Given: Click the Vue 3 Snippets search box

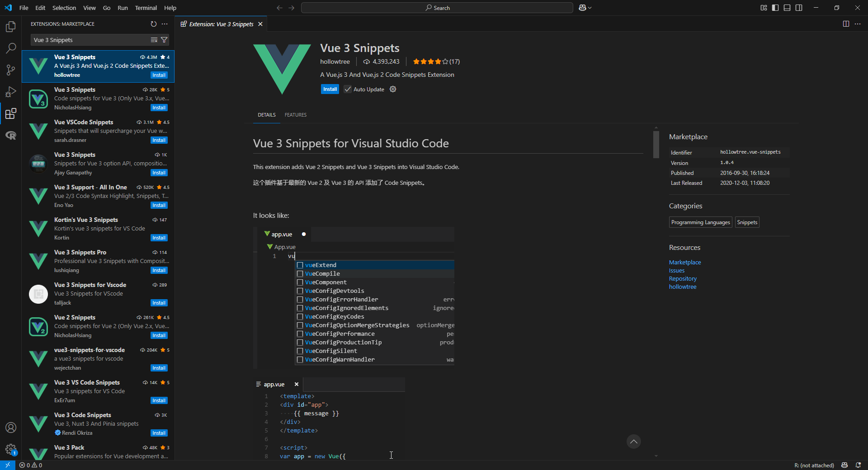Looking at the screenshot, I should coord(90,40).
